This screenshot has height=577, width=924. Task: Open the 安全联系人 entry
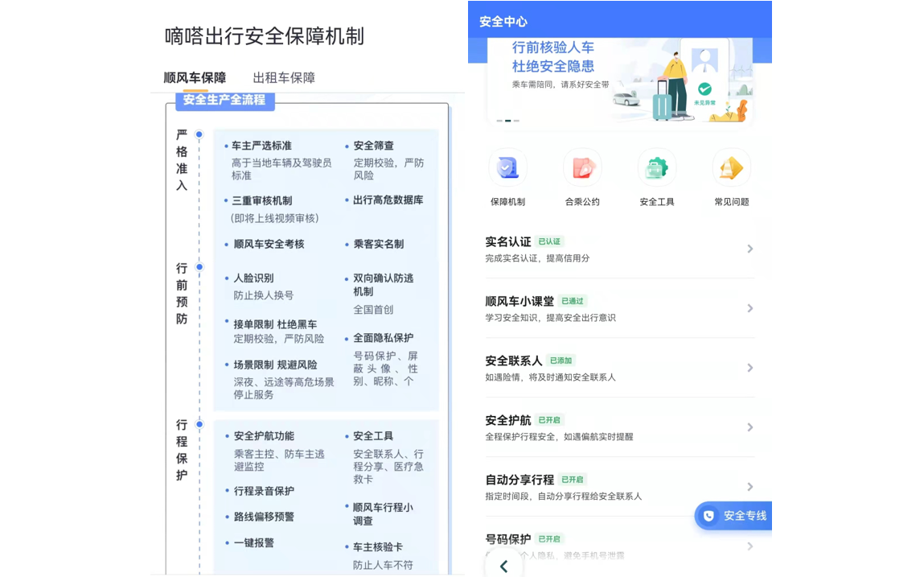click(620, 368)
